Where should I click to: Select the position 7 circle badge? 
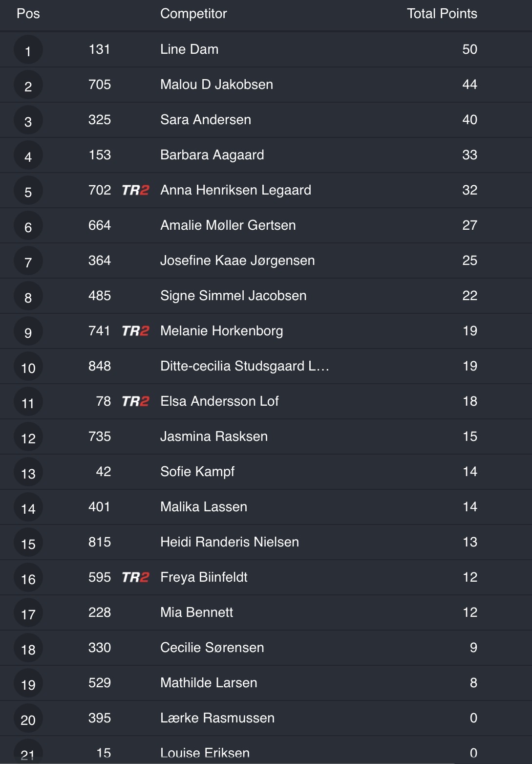[28, 262]
